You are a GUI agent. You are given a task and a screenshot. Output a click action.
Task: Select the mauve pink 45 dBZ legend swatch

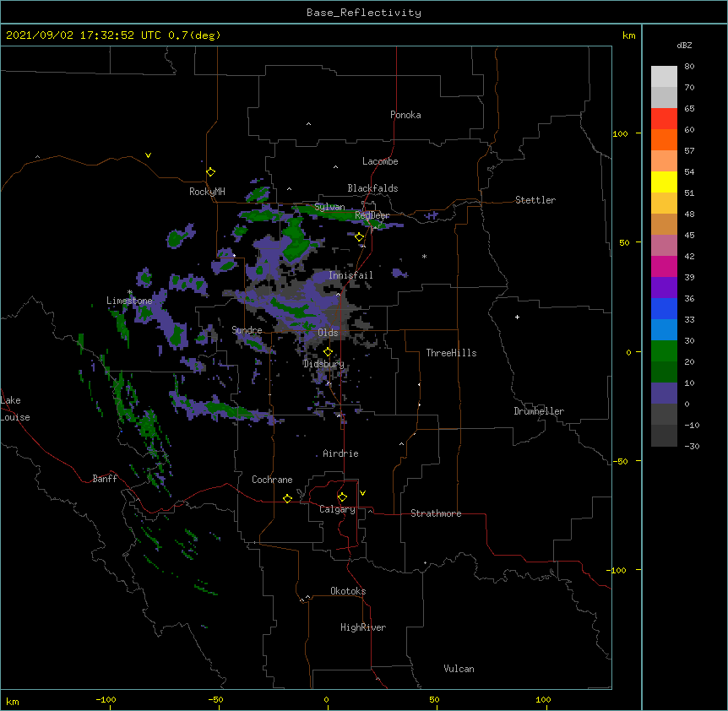[x=664, y=246]
